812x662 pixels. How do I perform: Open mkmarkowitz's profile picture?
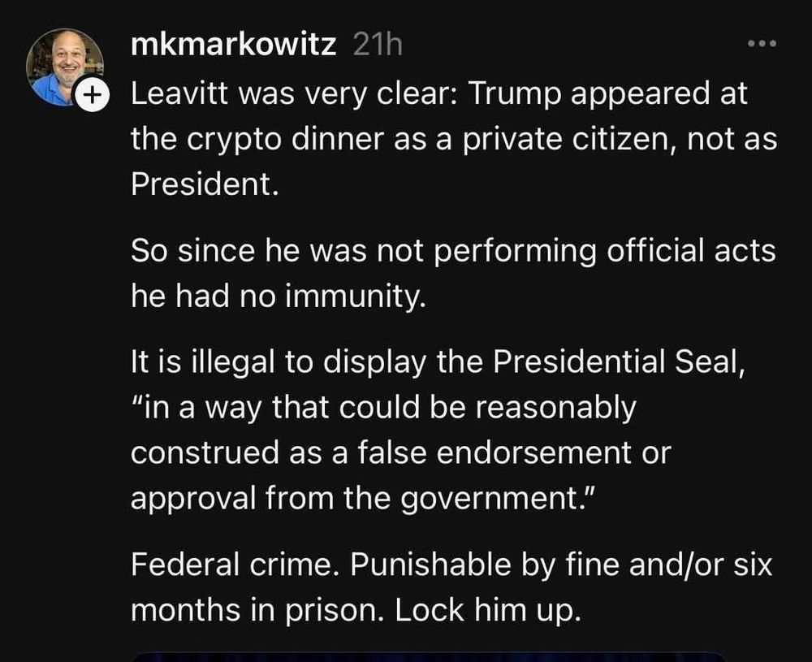[65, 67]
